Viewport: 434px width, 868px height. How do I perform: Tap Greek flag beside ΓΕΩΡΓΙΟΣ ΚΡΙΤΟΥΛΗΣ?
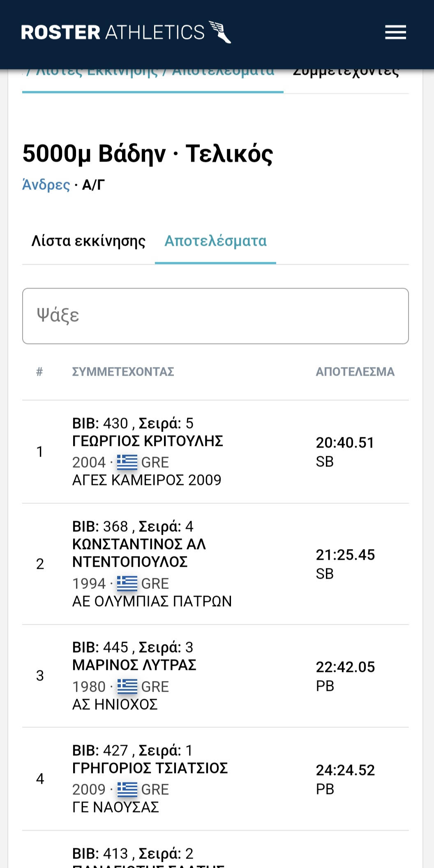coord(127,462)
